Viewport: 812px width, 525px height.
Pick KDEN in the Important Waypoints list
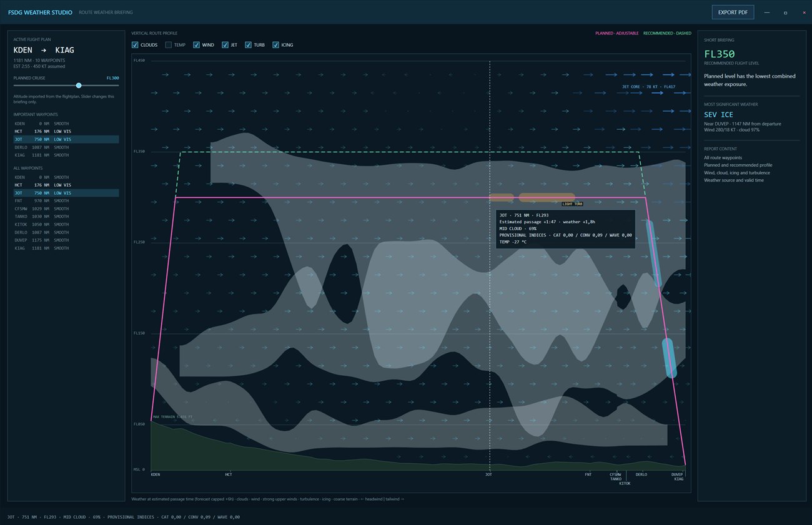pos(66,124)
